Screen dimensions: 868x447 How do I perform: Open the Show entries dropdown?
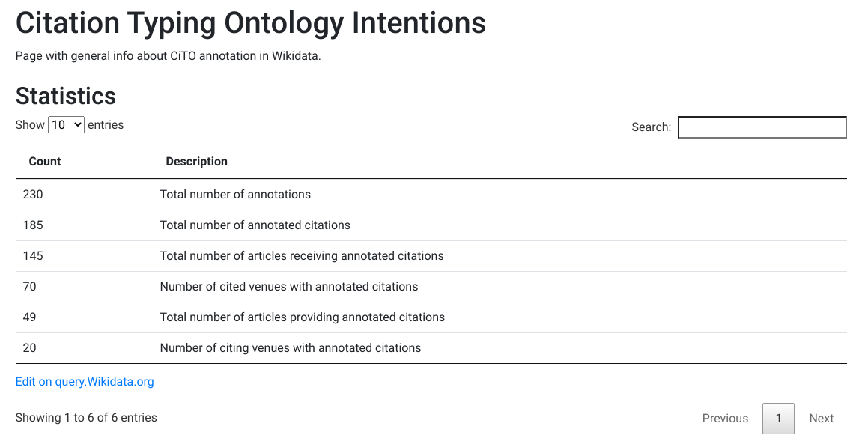click(66, 125)
